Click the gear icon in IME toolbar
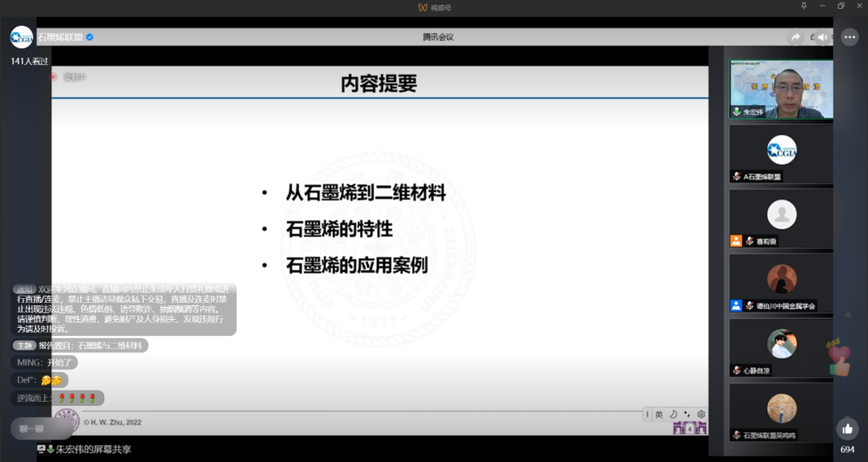Viewport: 868px width, 462px height. pyautogui.click(x=701, y=414)
